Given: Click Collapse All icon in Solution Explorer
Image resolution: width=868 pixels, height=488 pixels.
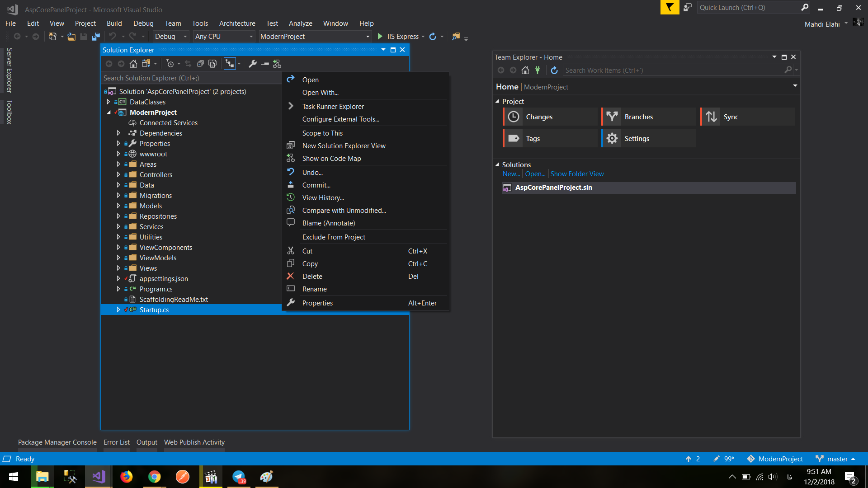Looking at the screenshot, I should [200, 64].
